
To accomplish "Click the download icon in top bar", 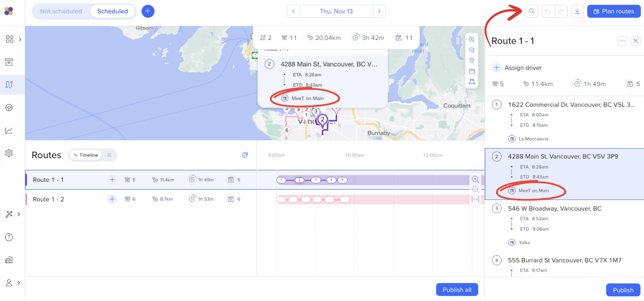I will click(x=577, y=11).
